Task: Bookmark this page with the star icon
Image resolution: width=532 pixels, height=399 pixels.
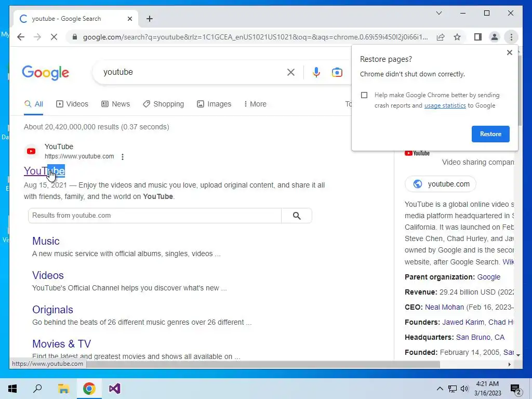Action: click(x=457, y=37)
